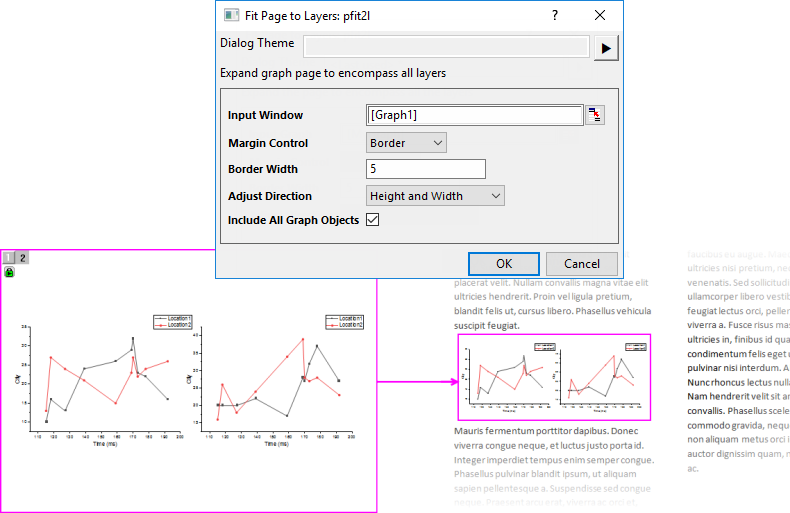This screenshot has height=513, width=790.
Task: Click the Dialog Theme field
Action: click(446, 46)
